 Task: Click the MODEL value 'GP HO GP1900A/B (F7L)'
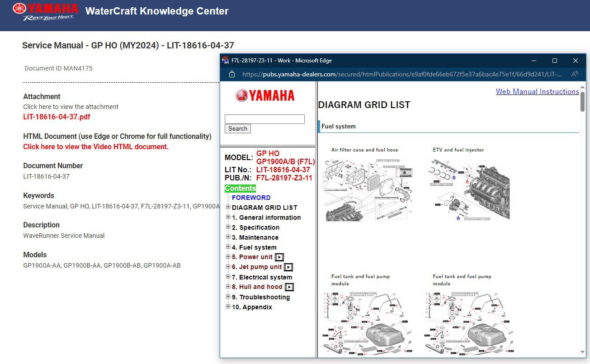click(x=285, y=157)
